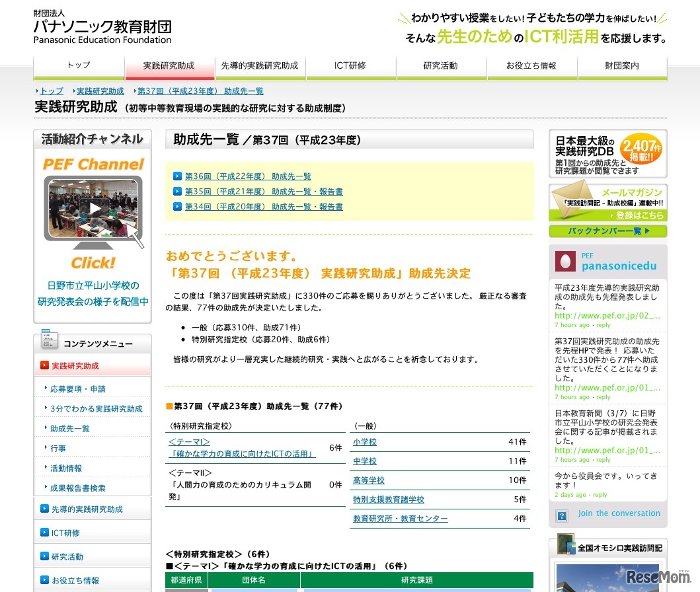The height and width of the screenshot is (592, 700).
Task: Open the お役立ち情報 navigation tab
Action: click(532, 66)
